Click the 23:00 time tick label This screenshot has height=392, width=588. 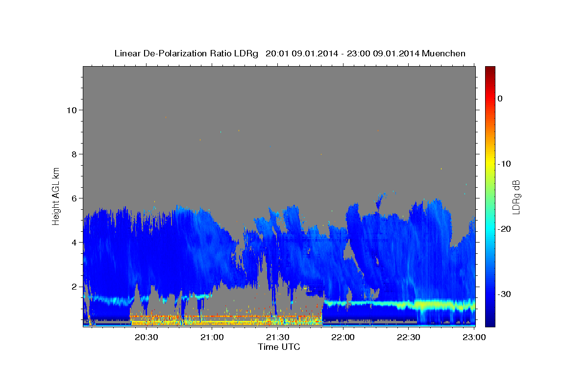pos(474,337)
